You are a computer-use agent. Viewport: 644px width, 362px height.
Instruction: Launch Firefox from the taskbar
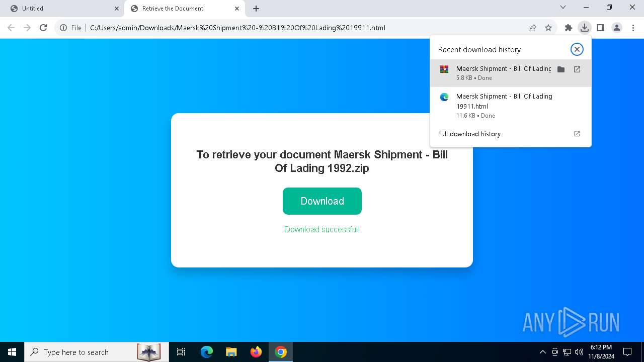[x=256, y=352]
